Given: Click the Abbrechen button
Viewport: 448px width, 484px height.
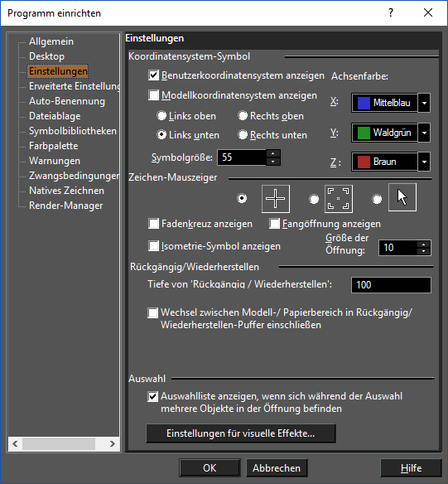Looking at the screenshot, I should pos(277,468).
